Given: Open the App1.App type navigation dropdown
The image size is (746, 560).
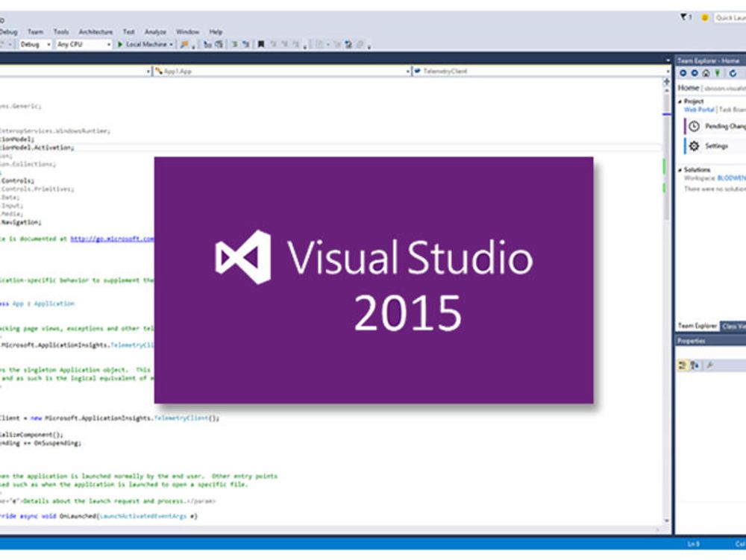Looking at the screenshot, I should [x=408, y=72].
